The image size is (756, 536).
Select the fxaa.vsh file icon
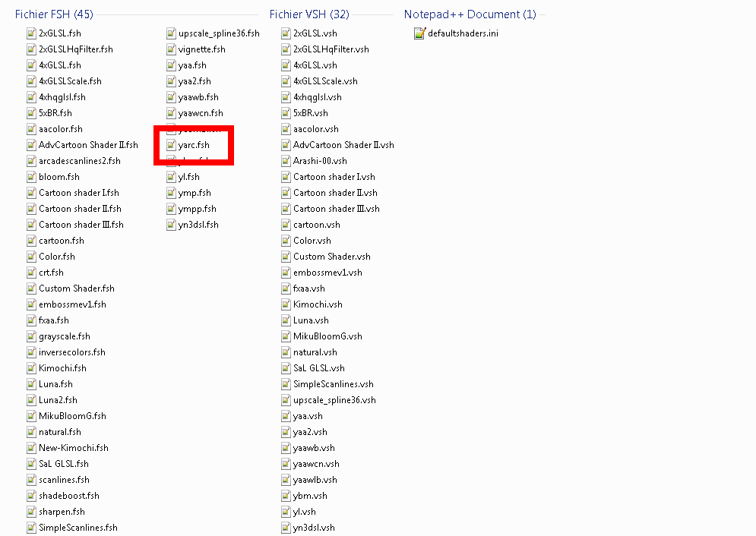tap(286, 288)
